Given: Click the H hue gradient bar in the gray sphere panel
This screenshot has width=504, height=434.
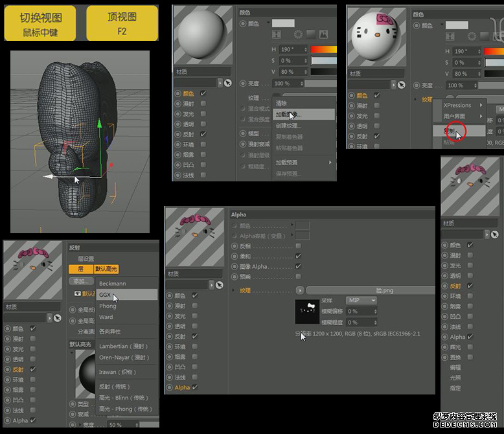Looking at the screenshot, I should 323,49.
